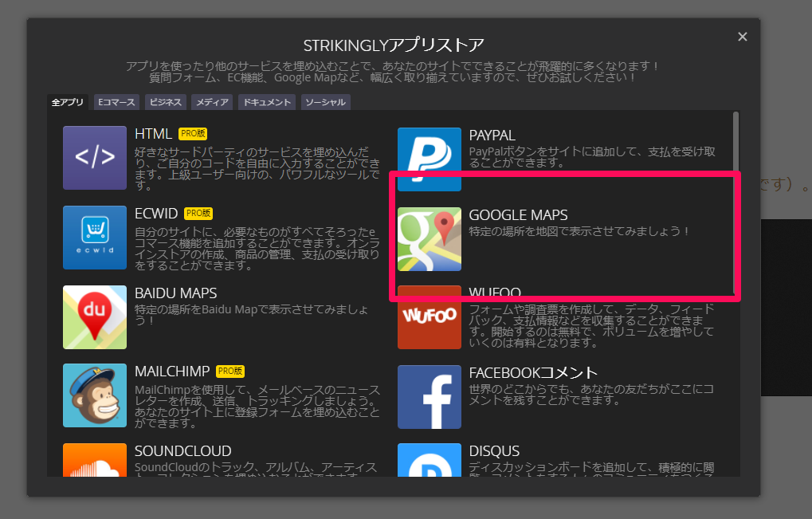Select the DISQUS app title
This screenshot has height=519, width=812.
pyautogui.click(x=495, y=451)
